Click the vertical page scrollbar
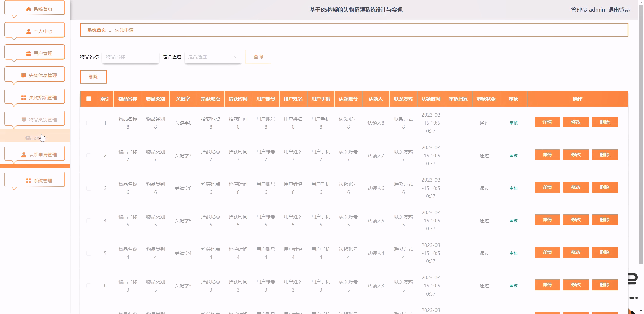The image size is (644, 314). [x=641, y=134]
